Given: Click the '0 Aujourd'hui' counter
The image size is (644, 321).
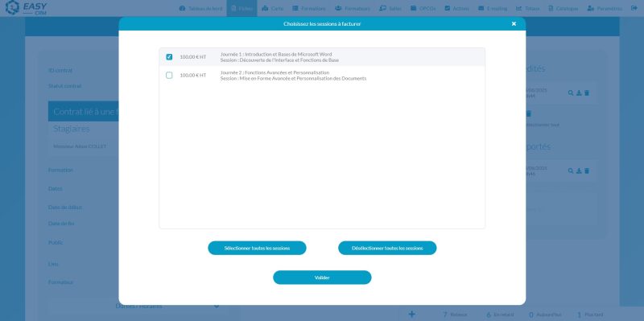Looking at the screenshot, I should 545,315.
